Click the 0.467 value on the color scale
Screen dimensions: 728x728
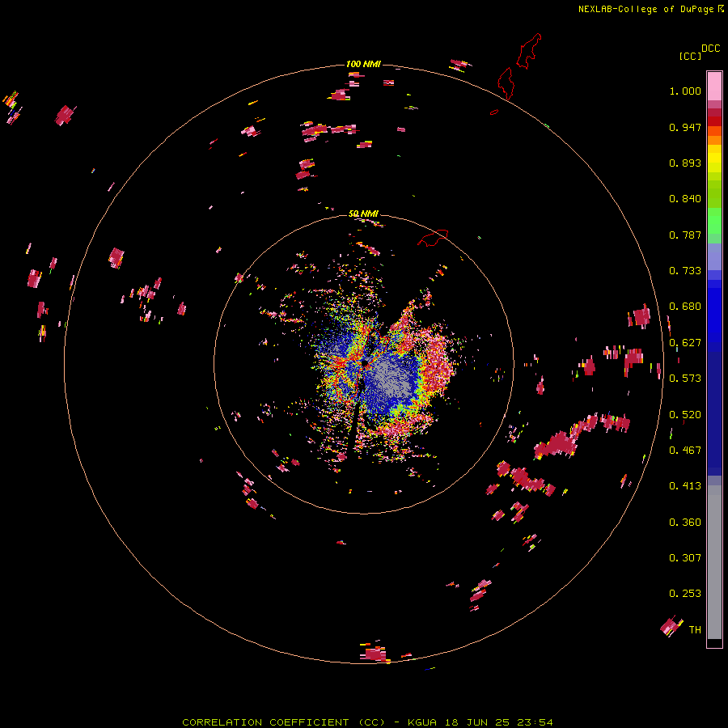685,451
